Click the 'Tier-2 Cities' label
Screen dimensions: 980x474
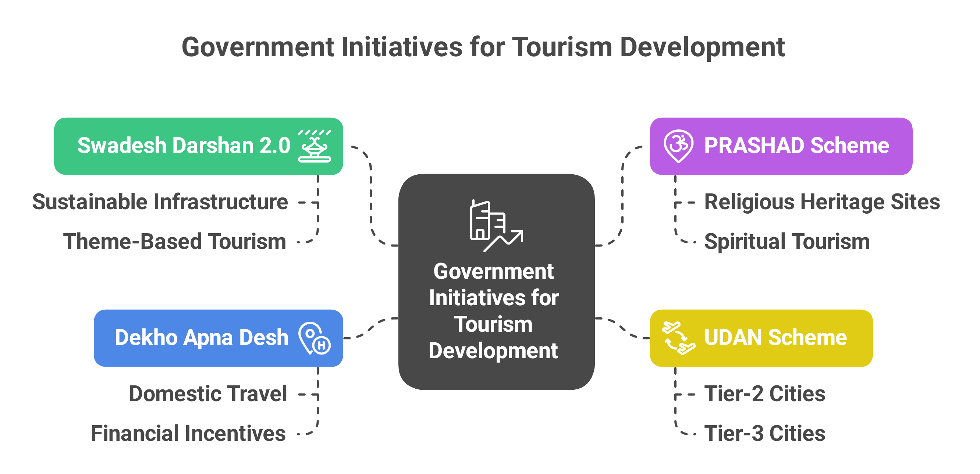point(765,393)
